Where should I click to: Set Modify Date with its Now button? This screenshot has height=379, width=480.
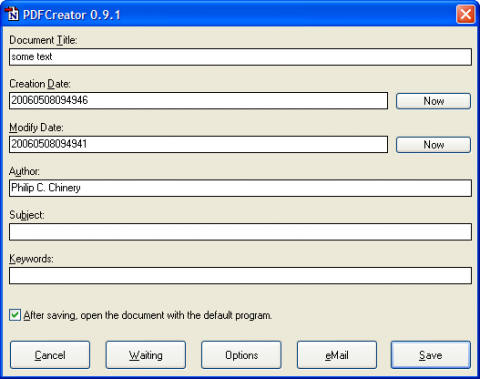point(433,145)
